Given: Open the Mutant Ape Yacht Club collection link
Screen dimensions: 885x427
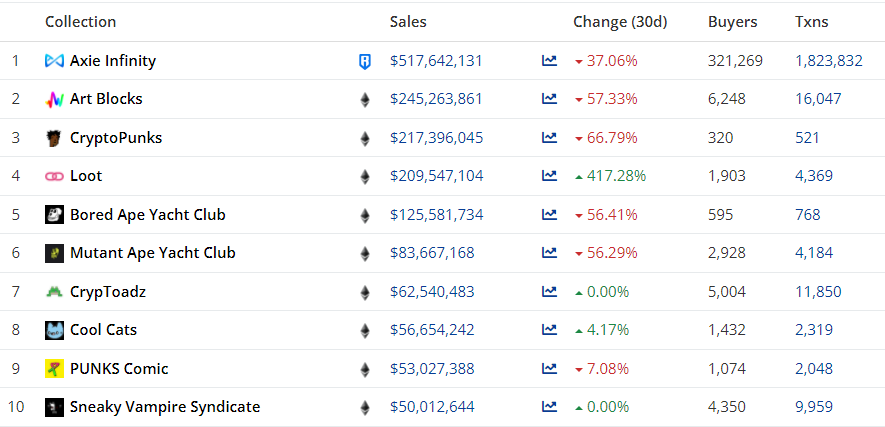Looking at the screenshot, I should point(152,253).
